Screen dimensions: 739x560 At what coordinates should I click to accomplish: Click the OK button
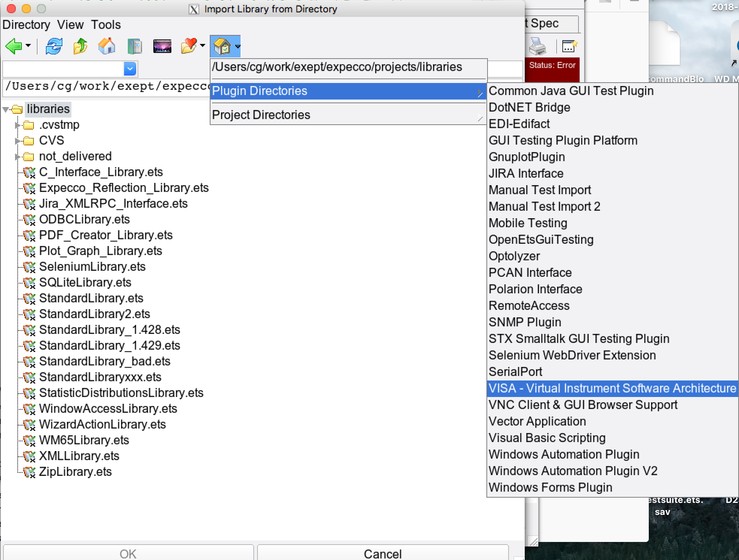pos(128,554)
